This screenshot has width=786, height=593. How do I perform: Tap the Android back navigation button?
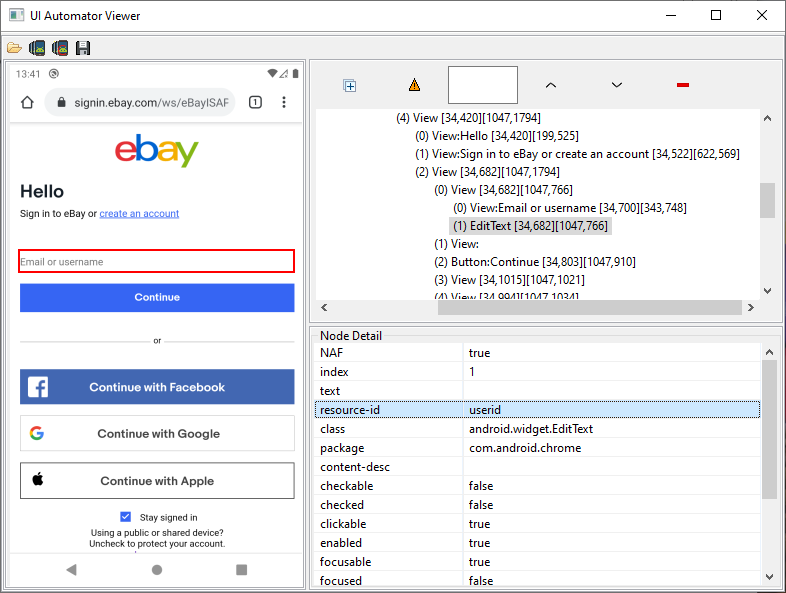[x=72, y=570]
